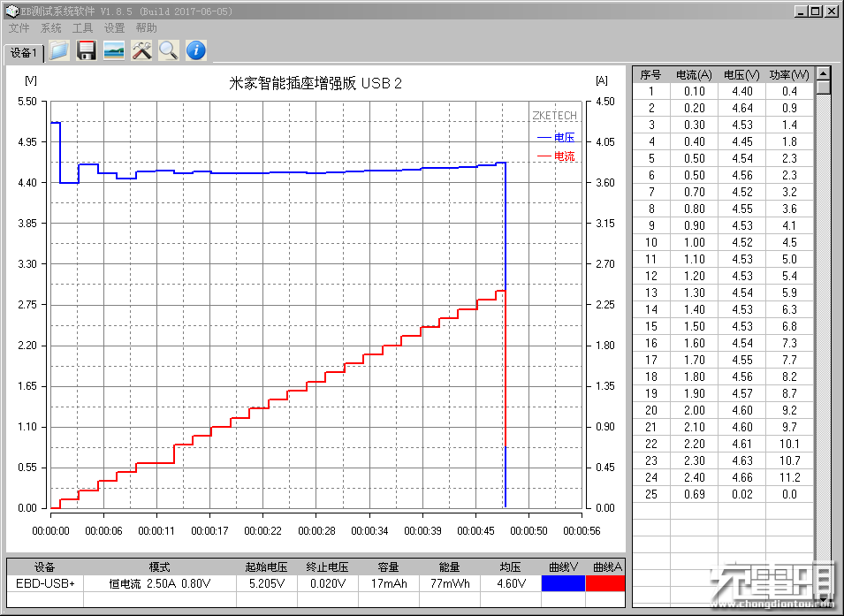Select row 24 with power 11.2

point(723,477)
